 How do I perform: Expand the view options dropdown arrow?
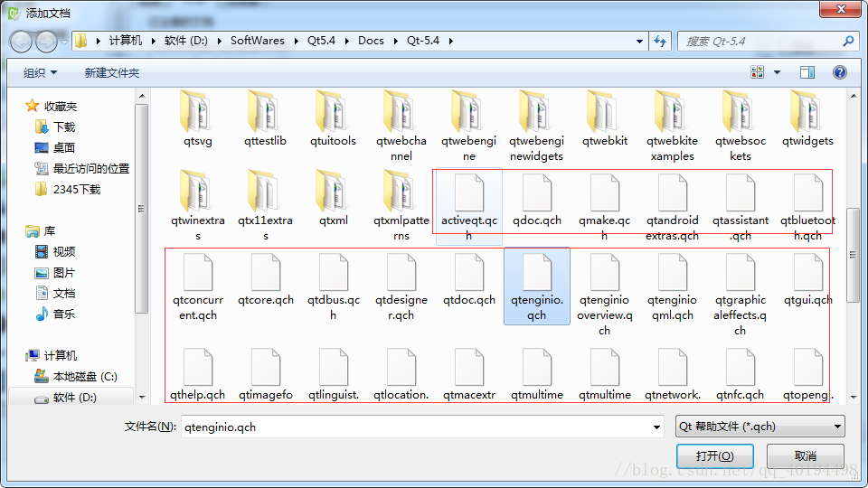tap(777, 72)
